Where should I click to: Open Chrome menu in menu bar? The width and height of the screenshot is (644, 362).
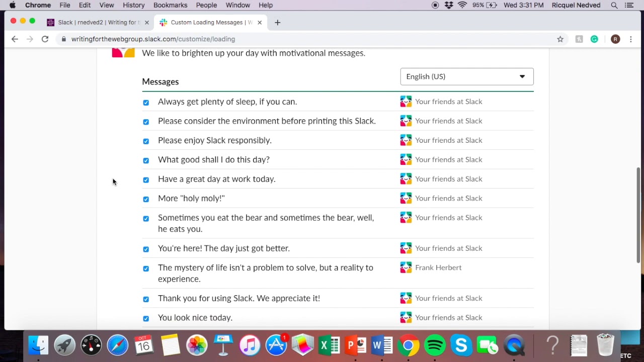(38, 5)
